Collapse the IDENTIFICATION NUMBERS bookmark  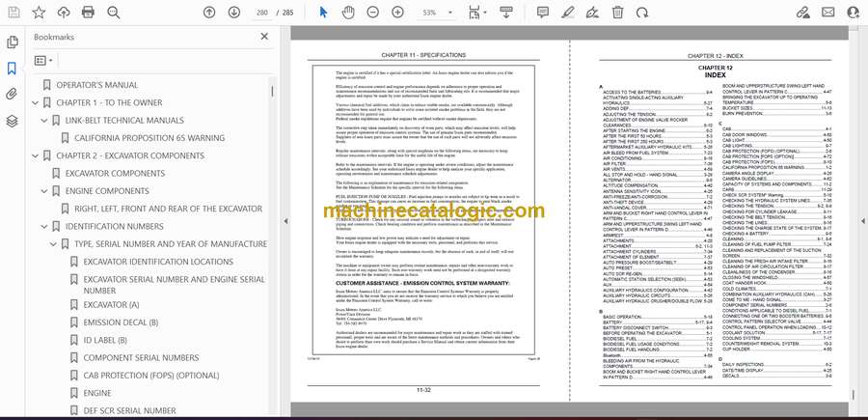(x=44, y=227)
